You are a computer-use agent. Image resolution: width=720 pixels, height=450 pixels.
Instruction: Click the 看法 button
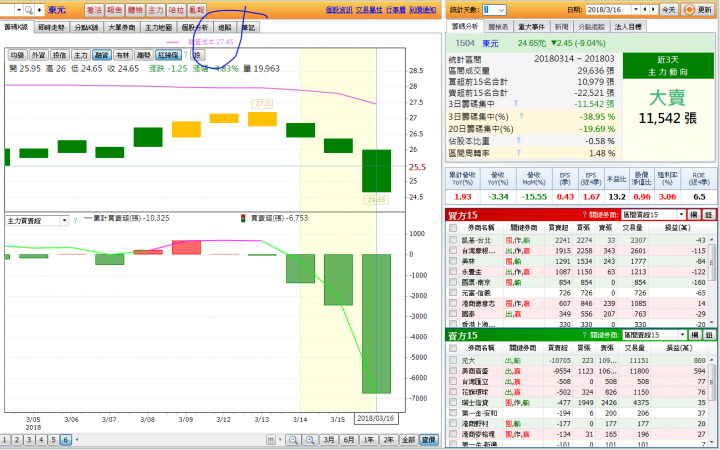(x=94, y=10)
